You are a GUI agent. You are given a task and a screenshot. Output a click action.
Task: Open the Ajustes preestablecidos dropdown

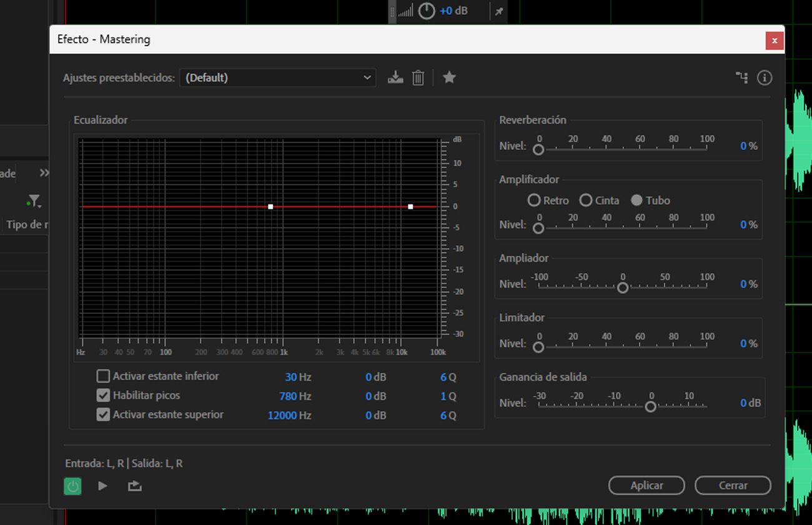coord(277,77)
